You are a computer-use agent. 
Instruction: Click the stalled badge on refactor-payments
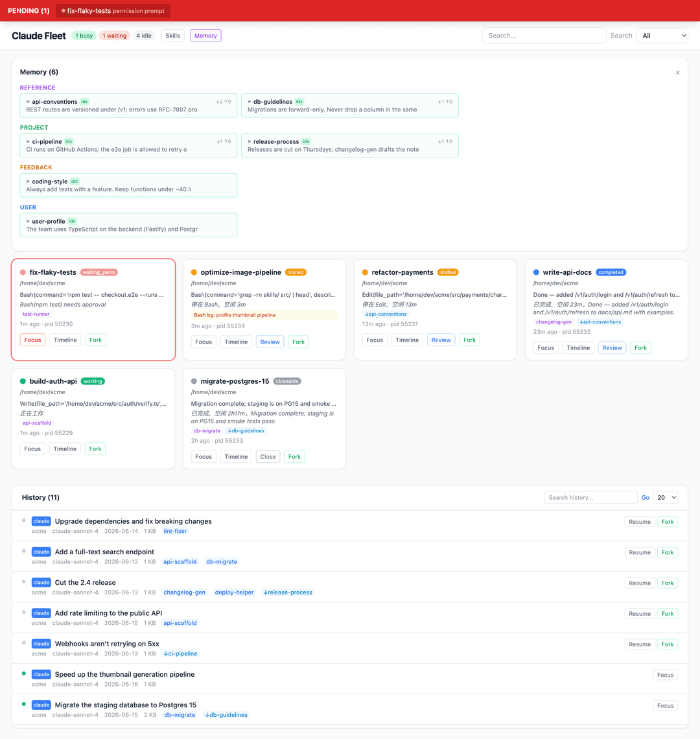tap(448, 272)
